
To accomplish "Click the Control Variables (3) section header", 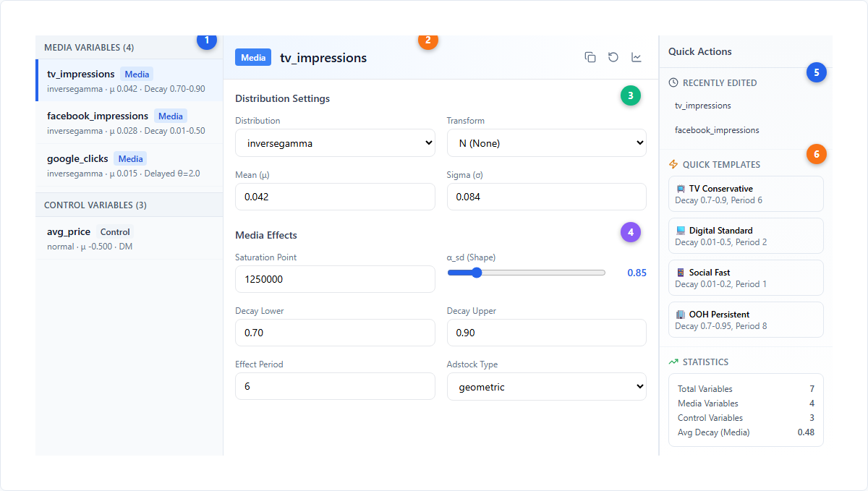I will (x=129, y=205).
